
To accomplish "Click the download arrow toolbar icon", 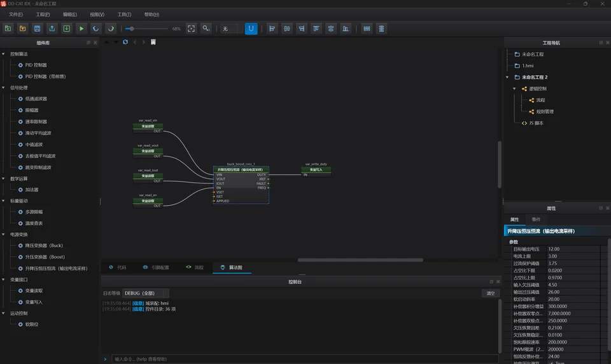I will tap(67, 29).
